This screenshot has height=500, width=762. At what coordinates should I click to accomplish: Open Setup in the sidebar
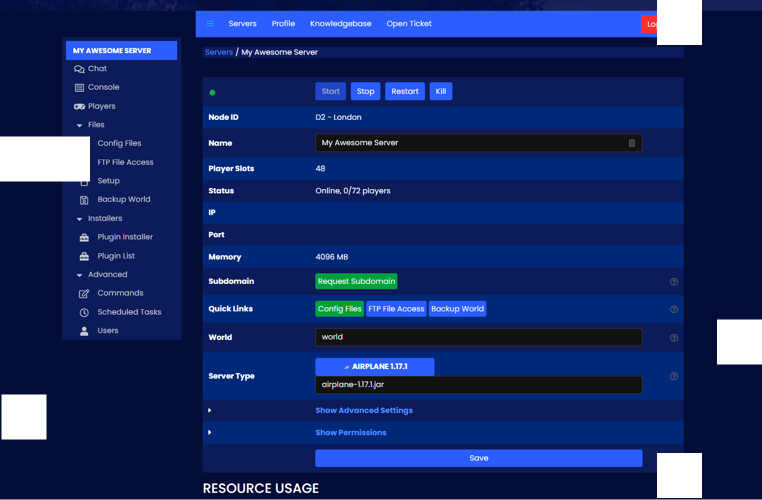108,181
